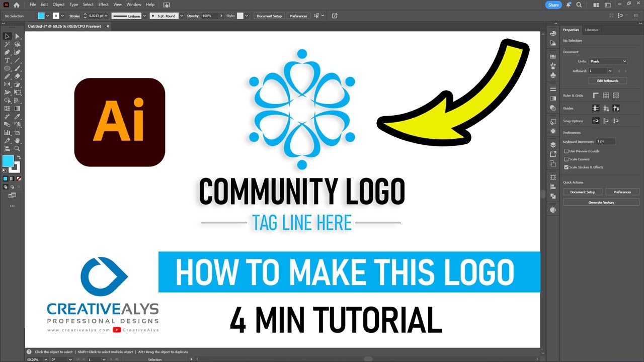
Task: Open the Swatches panel grid icon
Action: [x=553, y=56]
